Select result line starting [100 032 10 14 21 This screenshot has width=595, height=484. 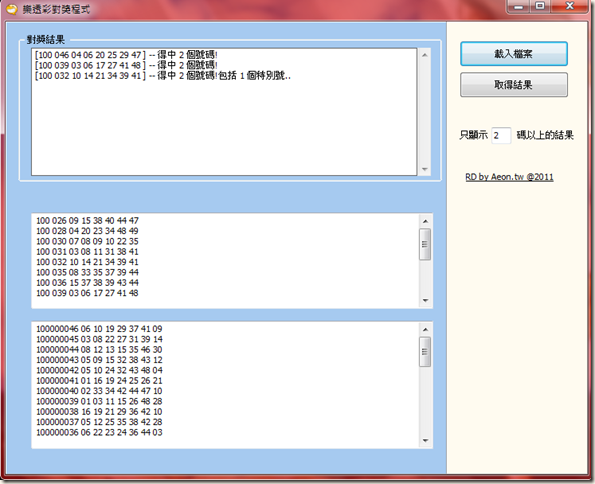coord(162,76)
